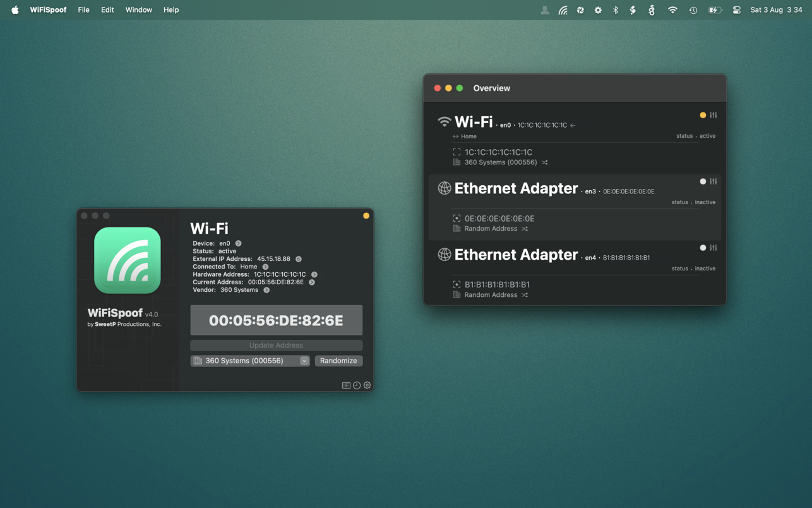Image resolution: width=812 pixels, height=508 pixels.
Task: Toggle the yellow status dot for Wi-Fi in Overview
Action: pos(703,116)
